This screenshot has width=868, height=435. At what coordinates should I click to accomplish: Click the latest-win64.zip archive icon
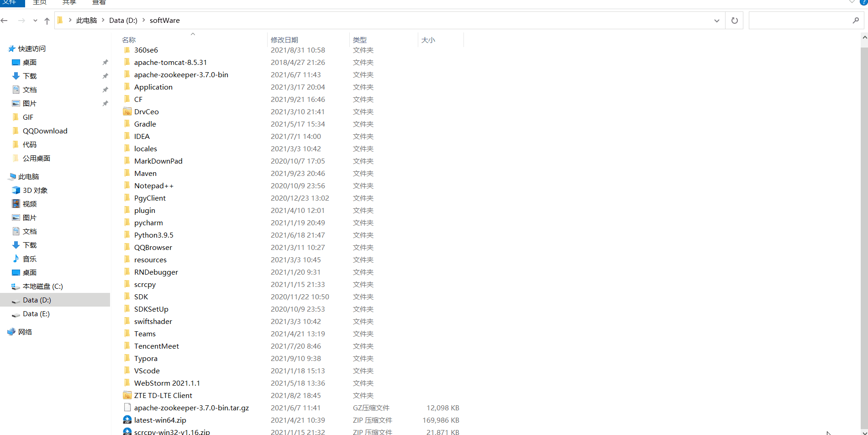click(x=127, y=420)
